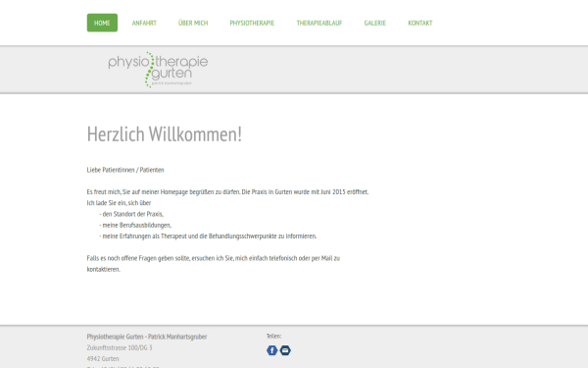This screenshot has width=588, height=368.
Task: Click the 'Falls es noch offene Fragen' sentence
Action: [x=214, y=264]
